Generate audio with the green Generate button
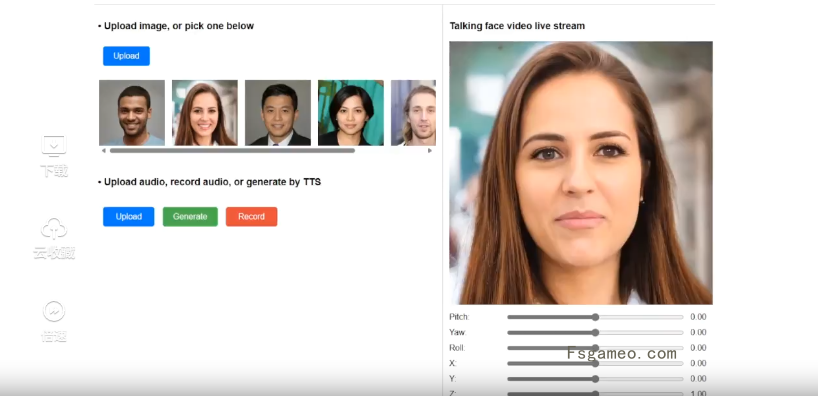 pyautogui.click(x=190, y=217)
